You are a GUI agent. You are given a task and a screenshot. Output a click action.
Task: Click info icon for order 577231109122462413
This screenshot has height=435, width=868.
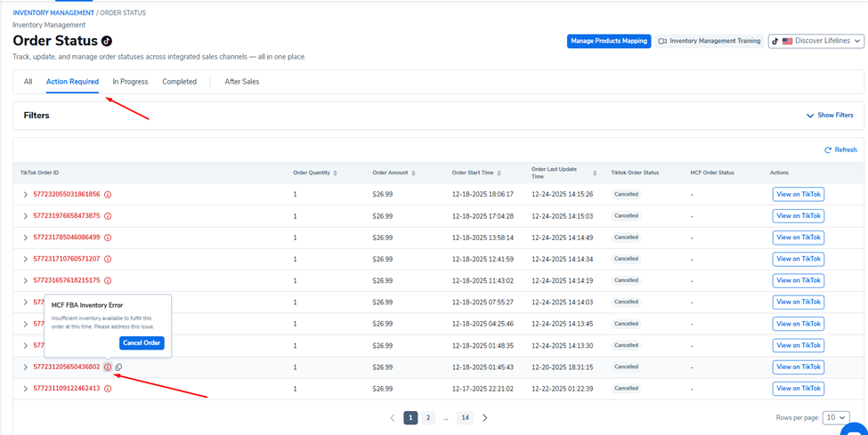point(108,389)
